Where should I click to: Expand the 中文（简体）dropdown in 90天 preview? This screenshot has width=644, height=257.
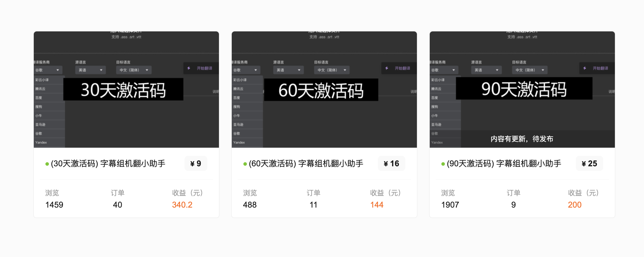tap(530, 70)
